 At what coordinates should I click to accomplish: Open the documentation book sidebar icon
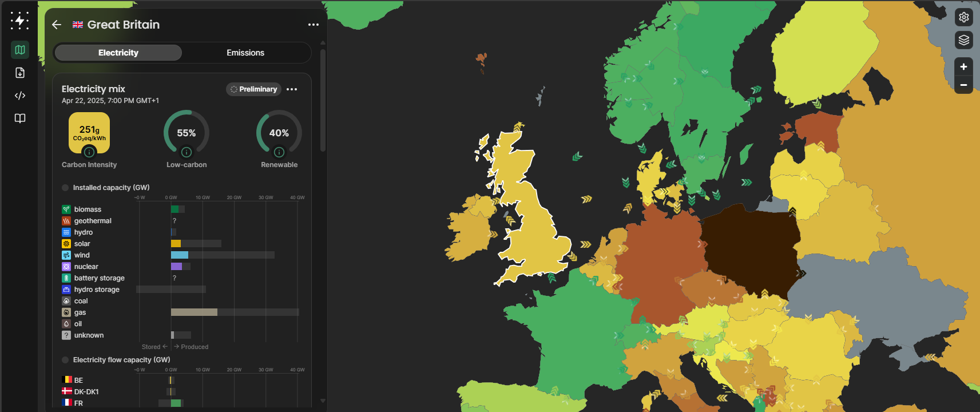(x=20, y=118)
